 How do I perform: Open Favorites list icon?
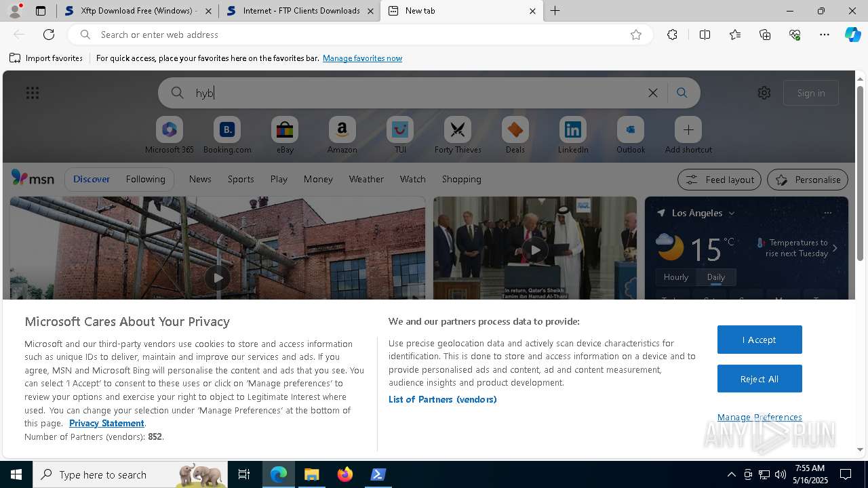735,35
